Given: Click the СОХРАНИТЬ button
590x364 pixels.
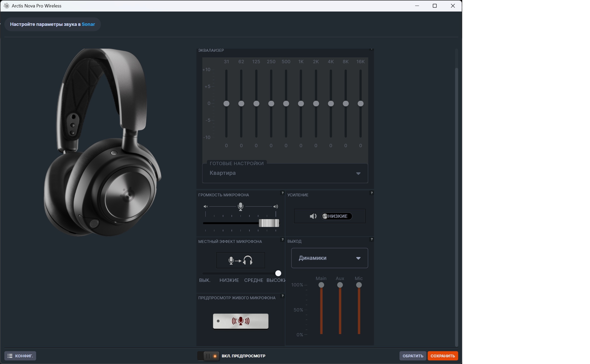Looking at the screenshot, I should tap(442, 356).
